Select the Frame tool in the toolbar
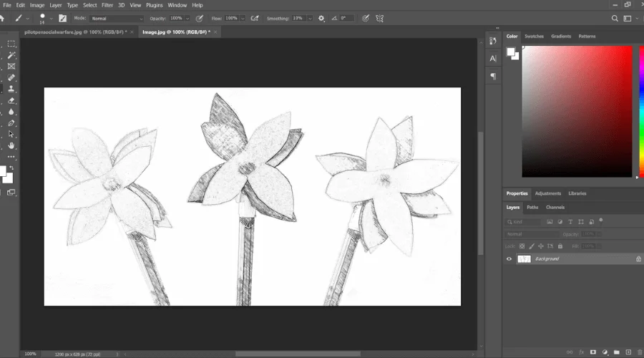 [11, 66]
